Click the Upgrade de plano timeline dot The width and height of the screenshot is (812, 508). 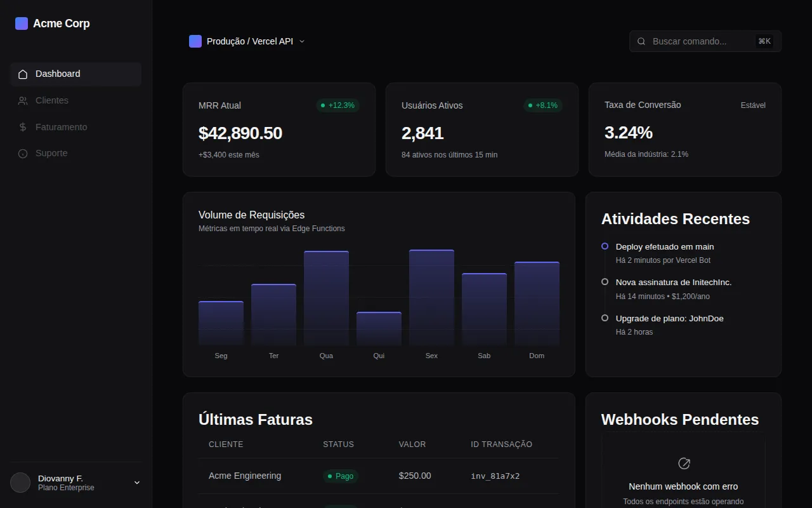[x=605, y=318]
